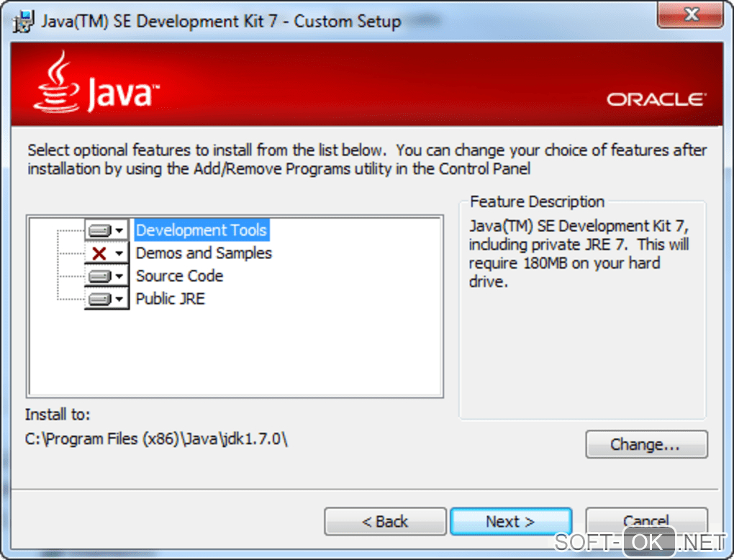Click the Development Tools drive icon
The image size is (734, 560).
[x=99, y=230]
